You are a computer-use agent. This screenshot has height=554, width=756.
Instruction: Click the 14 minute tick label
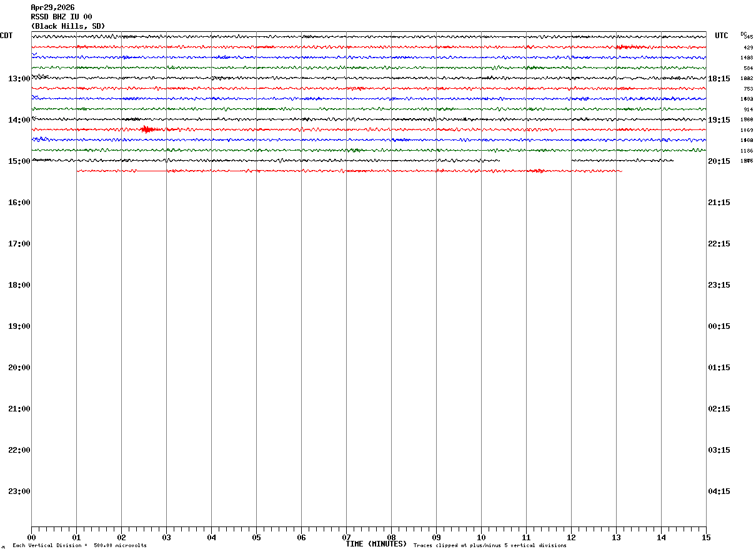click(x=661, y=538)
